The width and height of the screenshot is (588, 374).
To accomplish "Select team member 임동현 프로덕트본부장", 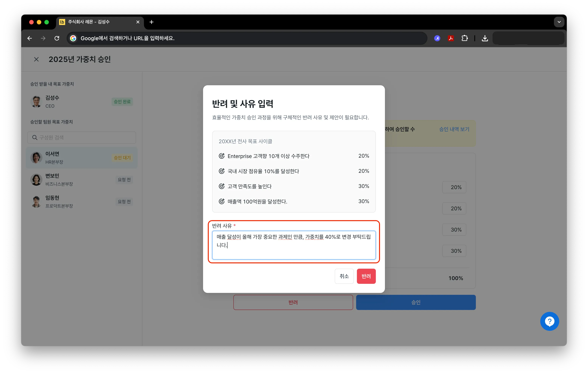I will tap(82, 202).
